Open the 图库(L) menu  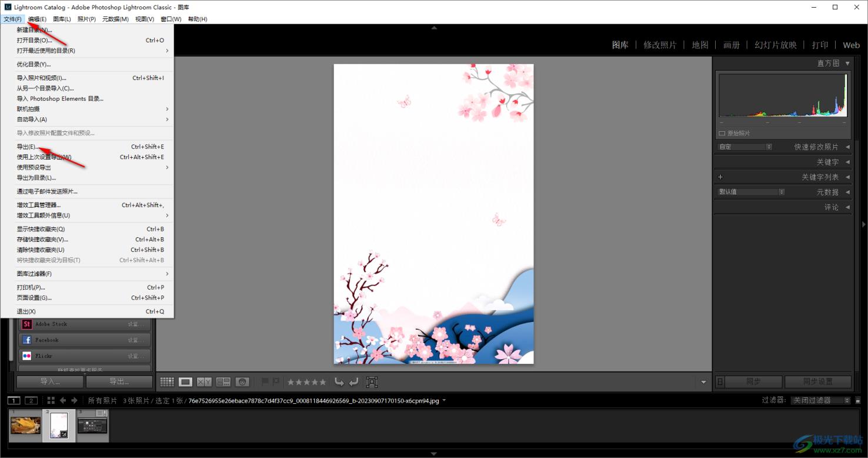click(x=62, y=19)
